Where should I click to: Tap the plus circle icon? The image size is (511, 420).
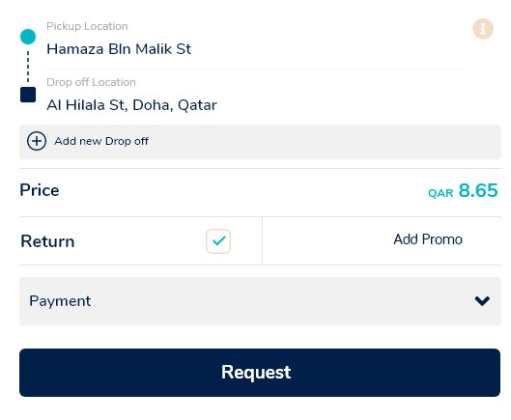click(37, 141)
